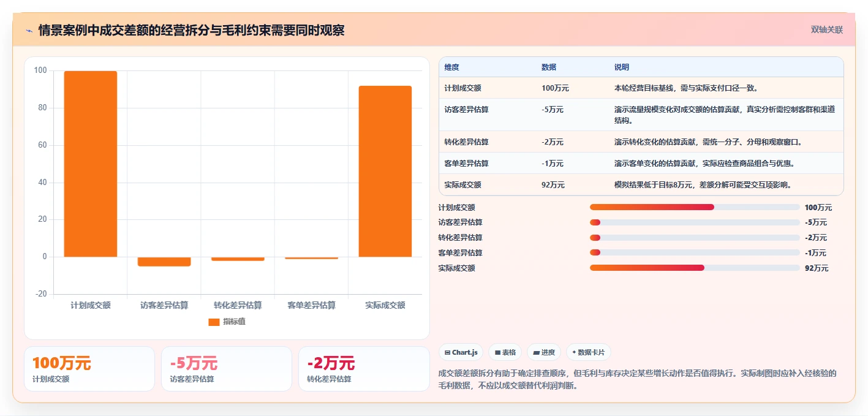Click the 访客差异估算 negative bar in chart

pos(164,262)
